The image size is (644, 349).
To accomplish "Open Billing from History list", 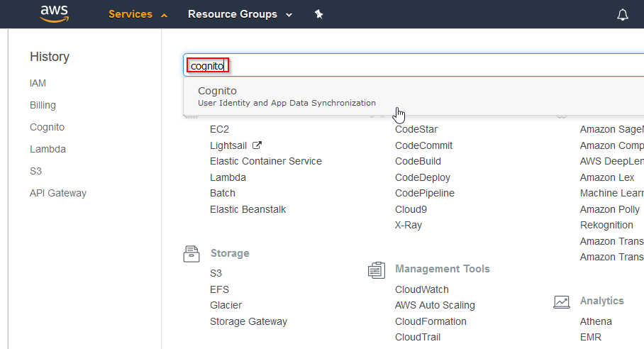I will pyautogui.click(x=43, y=105).
